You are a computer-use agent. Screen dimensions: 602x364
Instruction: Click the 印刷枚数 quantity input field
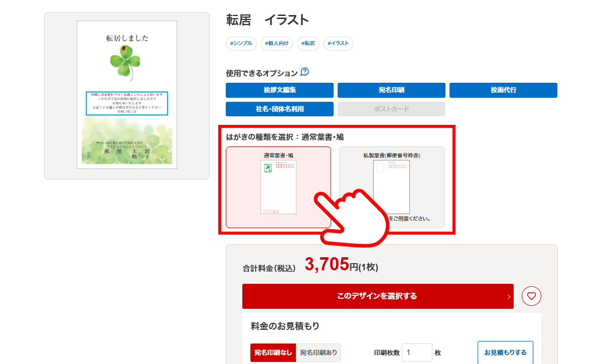coord(417,352)
